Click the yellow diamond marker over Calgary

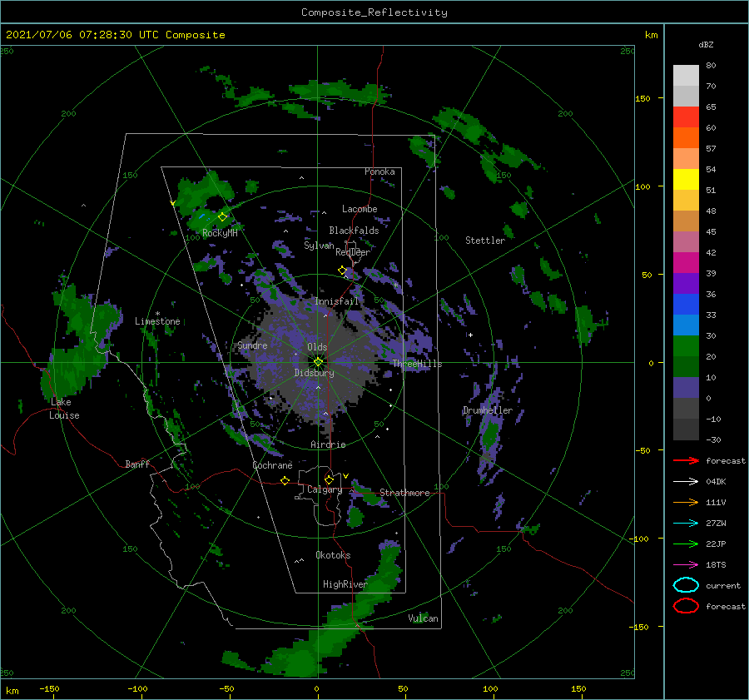pos(329,479)
